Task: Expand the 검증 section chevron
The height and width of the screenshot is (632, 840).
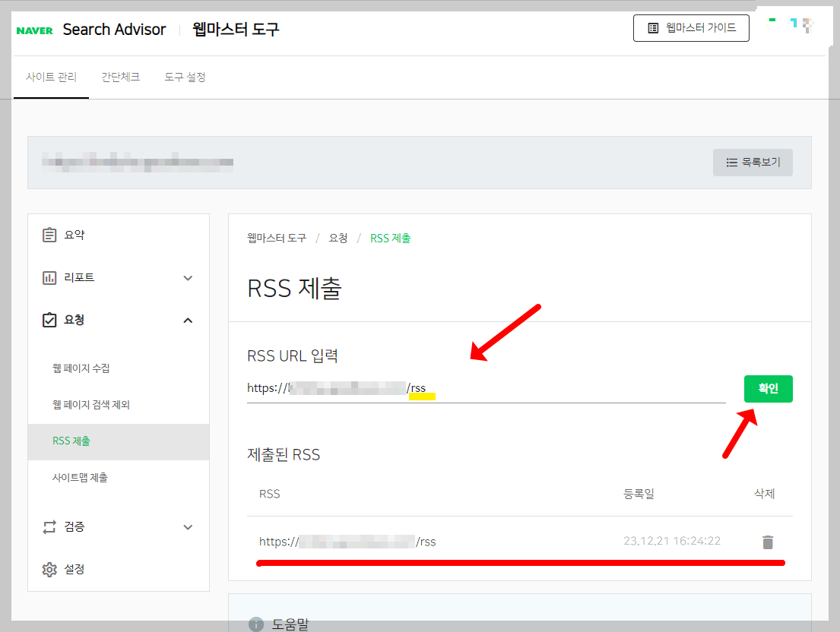Action: coord(187,526)
